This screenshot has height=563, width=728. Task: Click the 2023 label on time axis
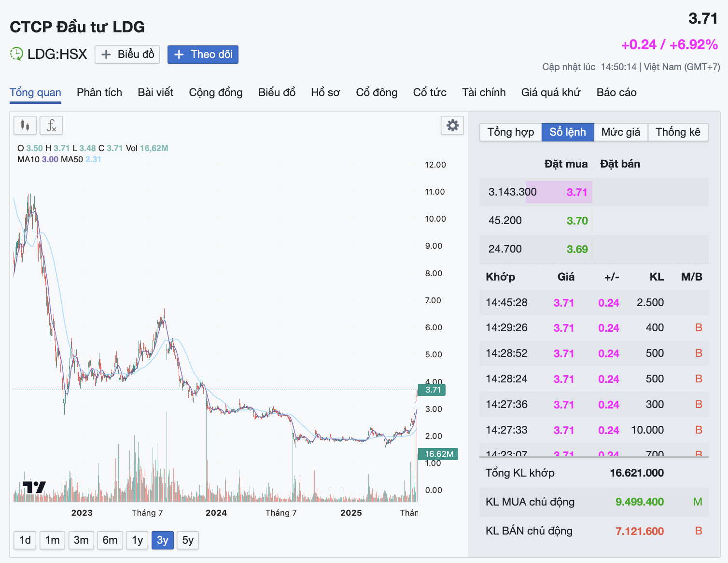tap(82, 513)
